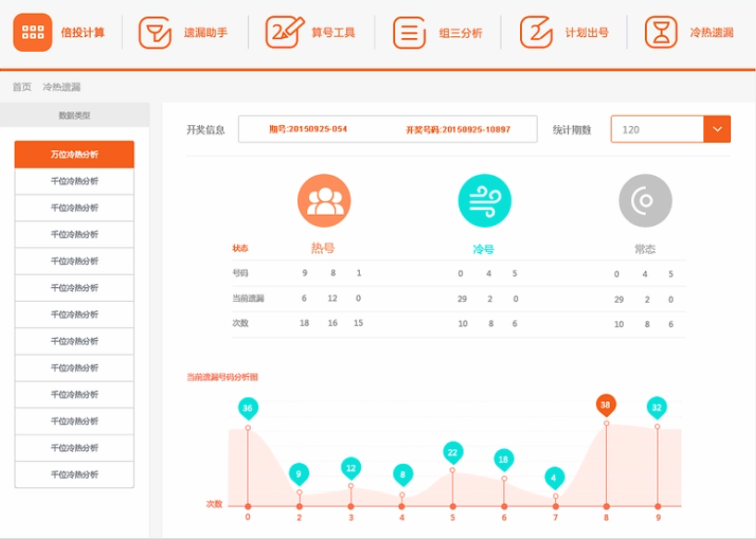
Task: Open the 冷热遗漏 hourglass icon
Action: pyautogui.click(x=661, y=32)
